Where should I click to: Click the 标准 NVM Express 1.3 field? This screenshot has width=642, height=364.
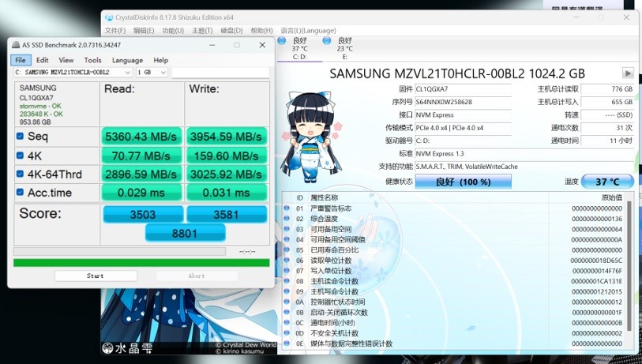pyautogui.click(x=524, y=153)
